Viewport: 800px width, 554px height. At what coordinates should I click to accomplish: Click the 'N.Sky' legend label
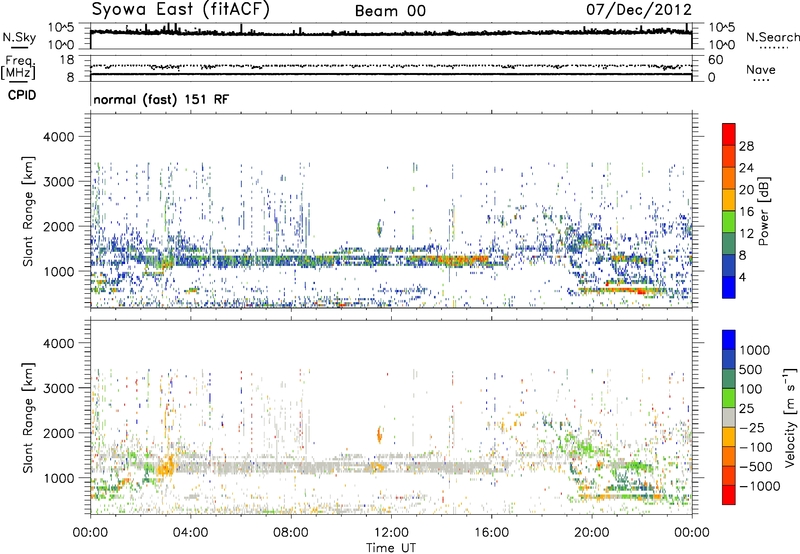(x=19, y=37)
